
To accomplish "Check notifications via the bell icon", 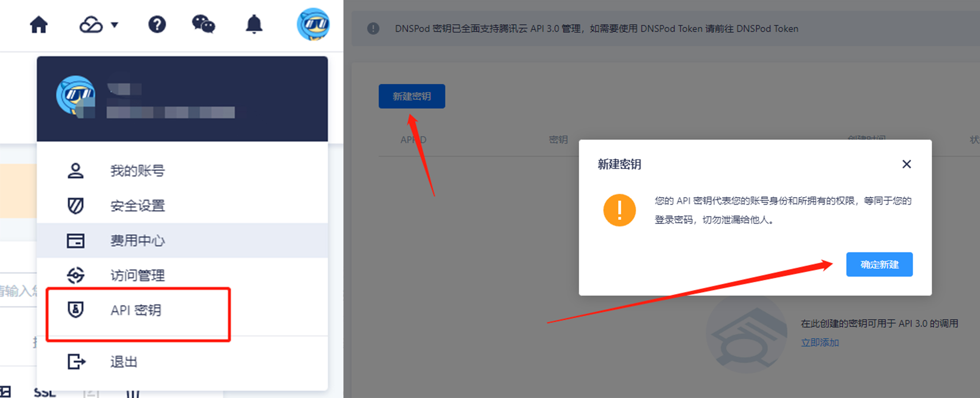I will (254, 24).
